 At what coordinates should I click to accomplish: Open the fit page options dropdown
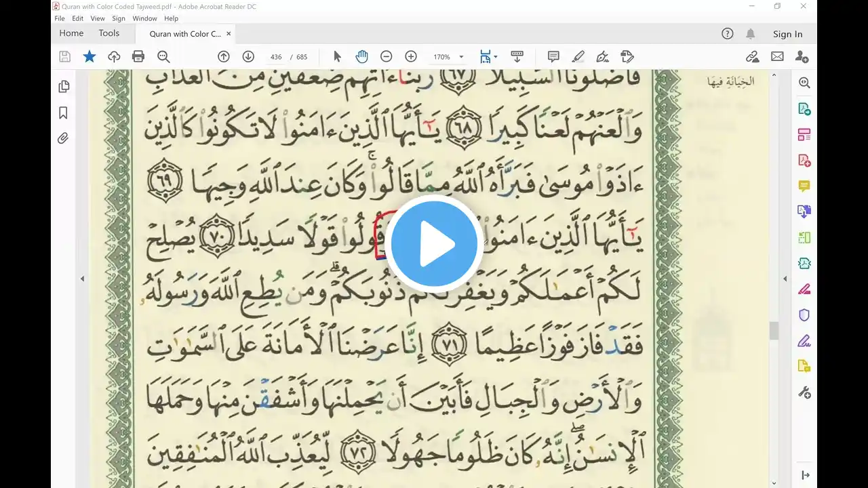tap(496, 57)
